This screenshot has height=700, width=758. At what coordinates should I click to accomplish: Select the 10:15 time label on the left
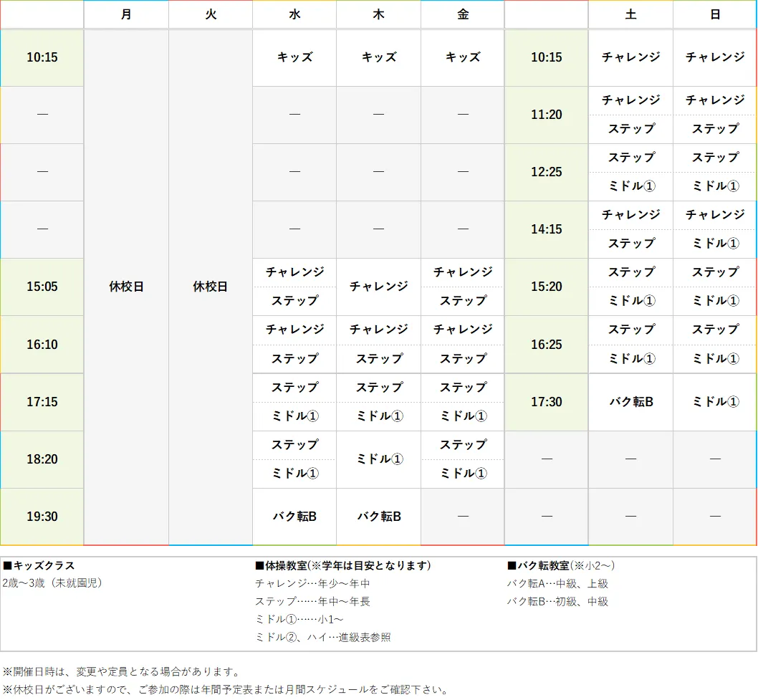(x=42, y=57)
